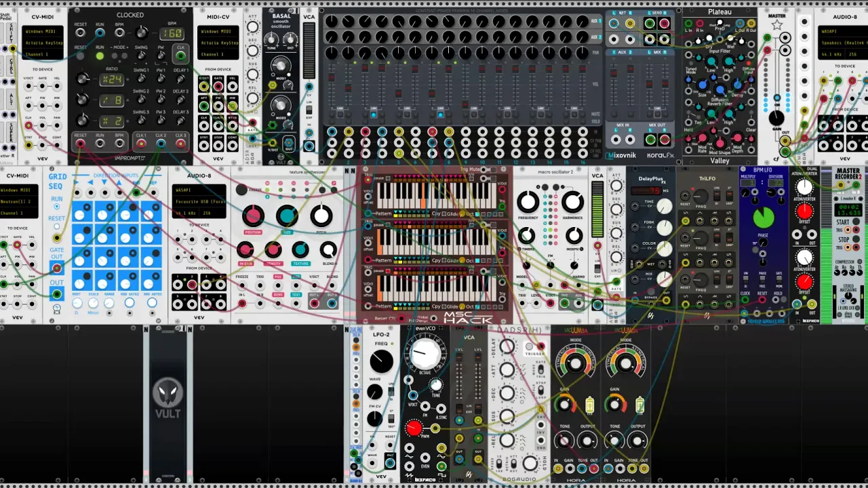Click the Clocked CLK 1 output jack
Viewport: 868px width, 488px height.
click(141, 143)
